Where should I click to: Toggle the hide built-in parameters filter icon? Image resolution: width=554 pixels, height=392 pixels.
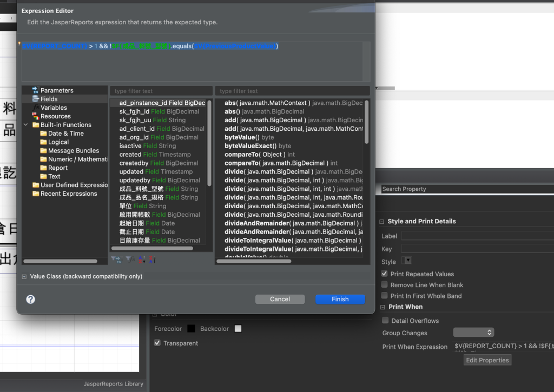pos(116,260)
